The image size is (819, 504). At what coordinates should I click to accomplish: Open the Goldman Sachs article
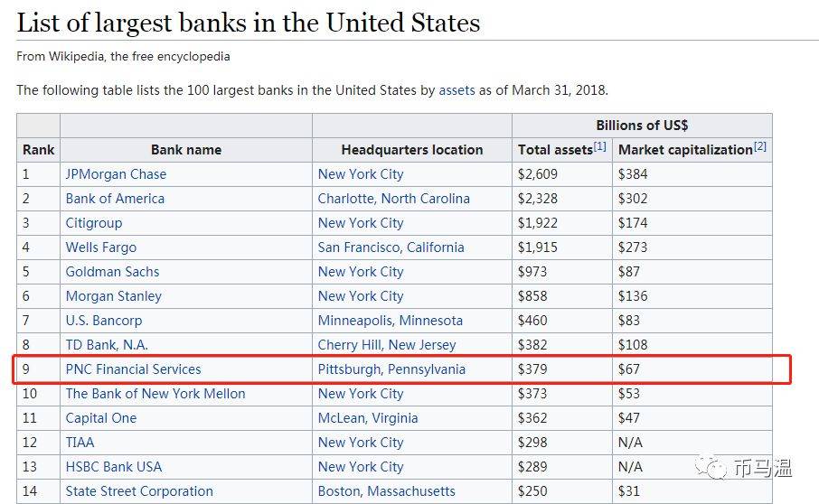[112, 272]
